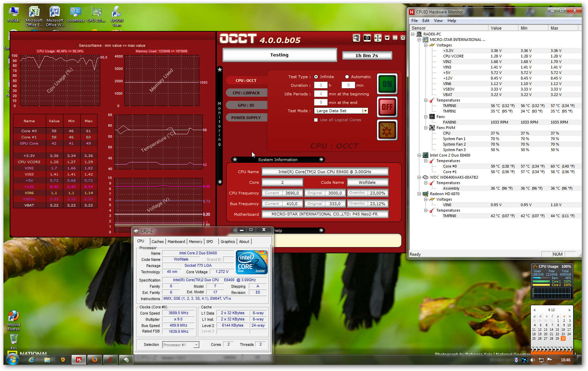Click the OCCT move-window arrows icon
The width and height of the screenshot is (588, 371).
(378, 38)
